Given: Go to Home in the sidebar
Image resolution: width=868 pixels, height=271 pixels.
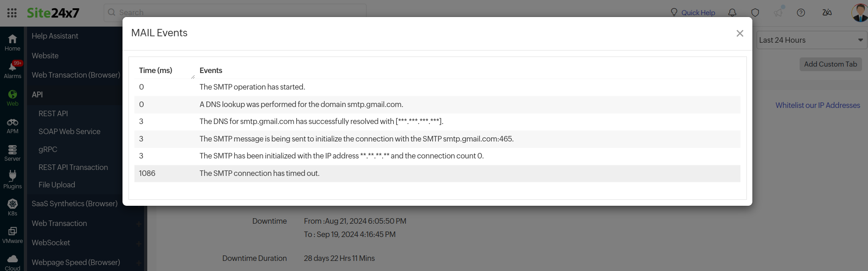Looking at the screenshot, I should [12, 42].
